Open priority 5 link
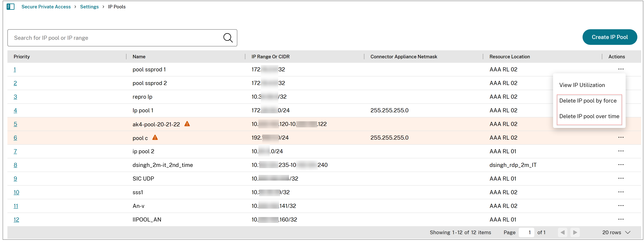Screen dimensions: 644x242 tap(15, 124)
